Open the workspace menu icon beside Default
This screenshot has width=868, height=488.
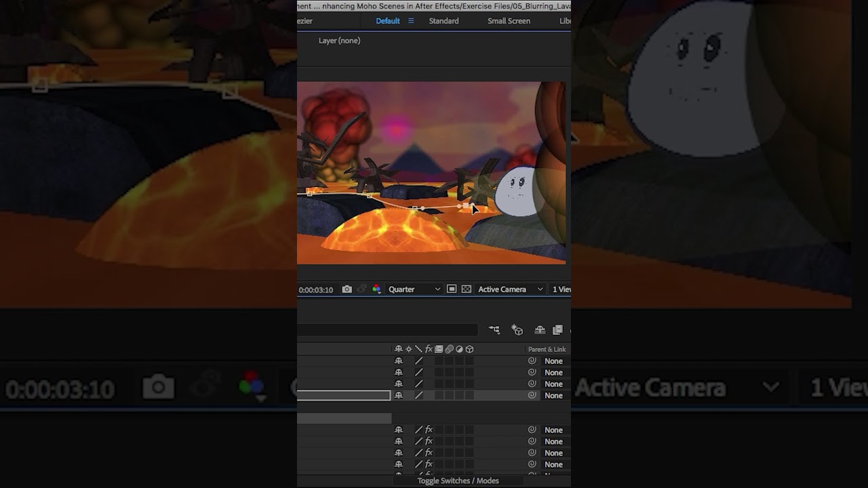(x=411, y=21)
